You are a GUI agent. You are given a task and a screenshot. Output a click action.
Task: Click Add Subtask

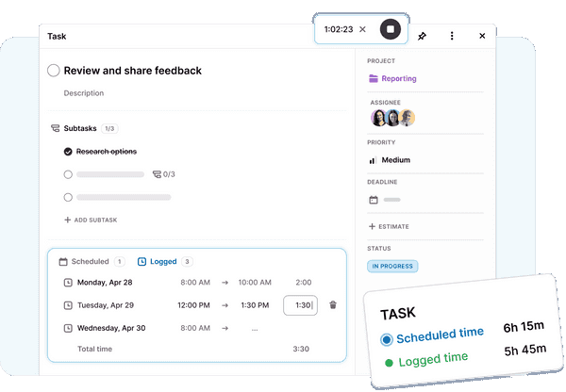(91, 220)
